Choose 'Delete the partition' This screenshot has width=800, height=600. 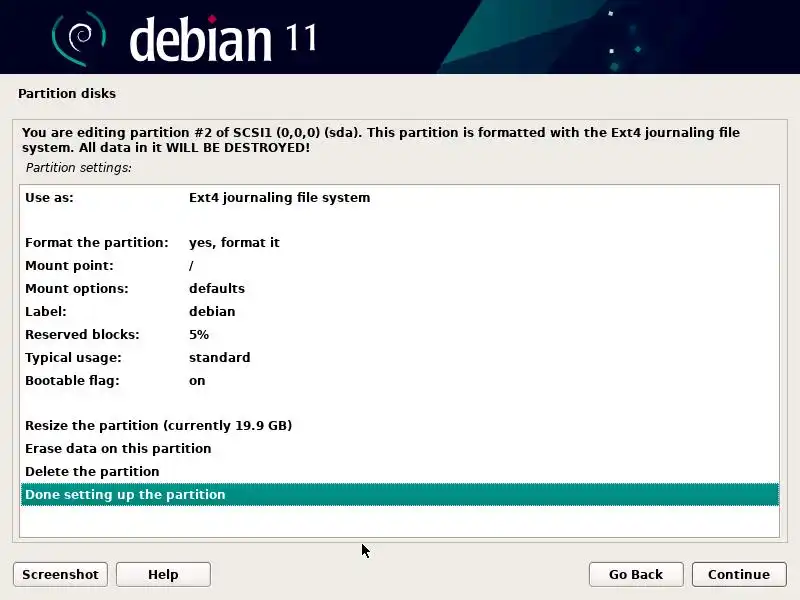click(x=399, y=471)
